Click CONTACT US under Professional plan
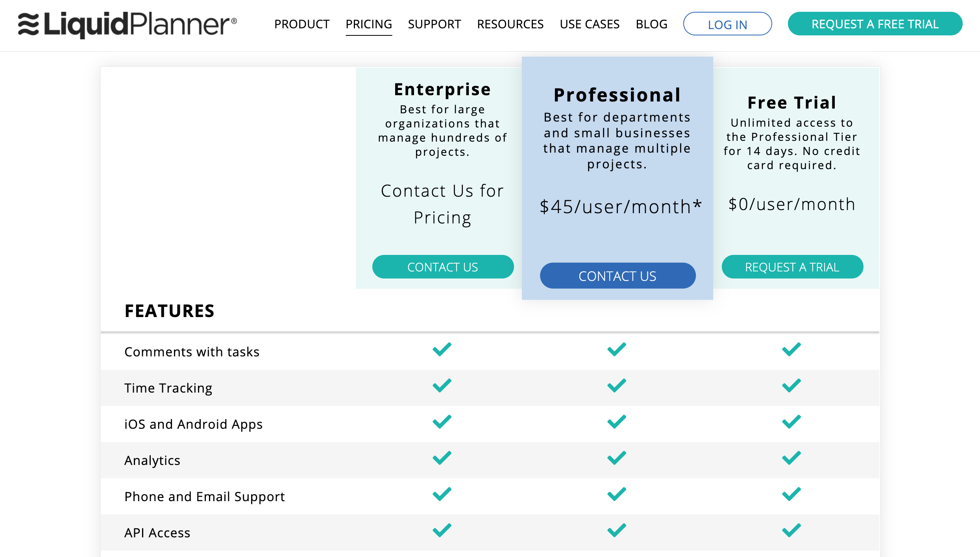This screenshot has height=557, width=980. click(618, 276)
